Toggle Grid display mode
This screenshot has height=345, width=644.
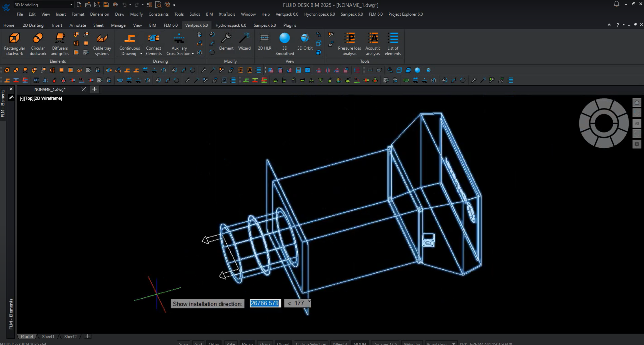198,343
